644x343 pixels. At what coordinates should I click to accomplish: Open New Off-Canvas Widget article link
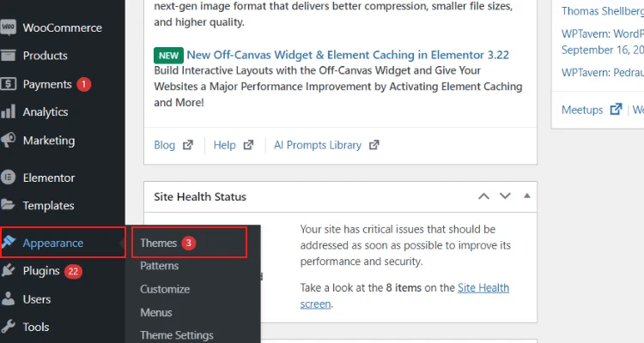click(348, 55)
